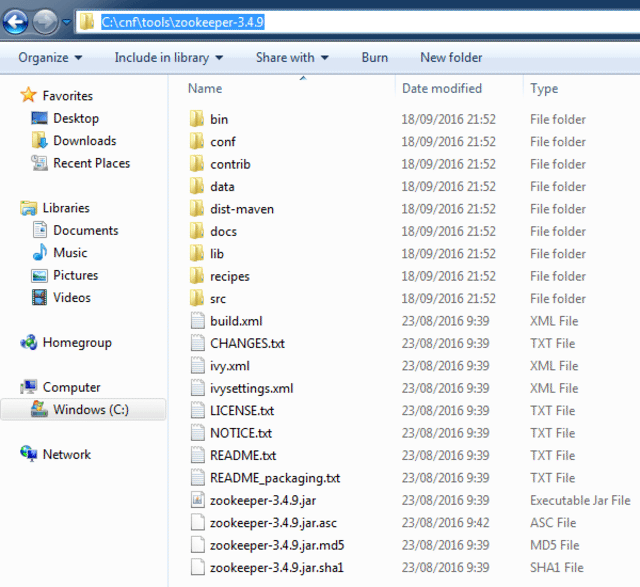The width and height of the screenshot is (640, 587).
Task: Click the NOTICE.txt file name
Action: pyautogui.click(x=241, y=433)
